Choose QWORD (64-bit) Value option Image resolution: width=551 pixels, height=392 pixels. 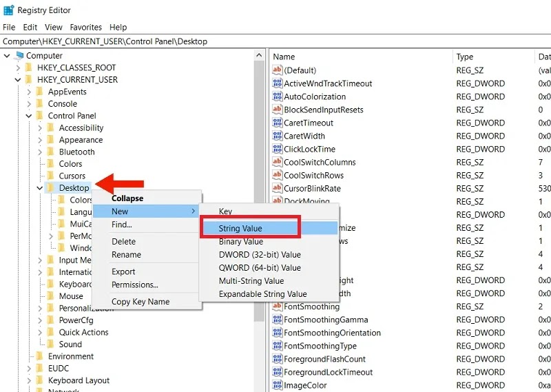(269, 268)
